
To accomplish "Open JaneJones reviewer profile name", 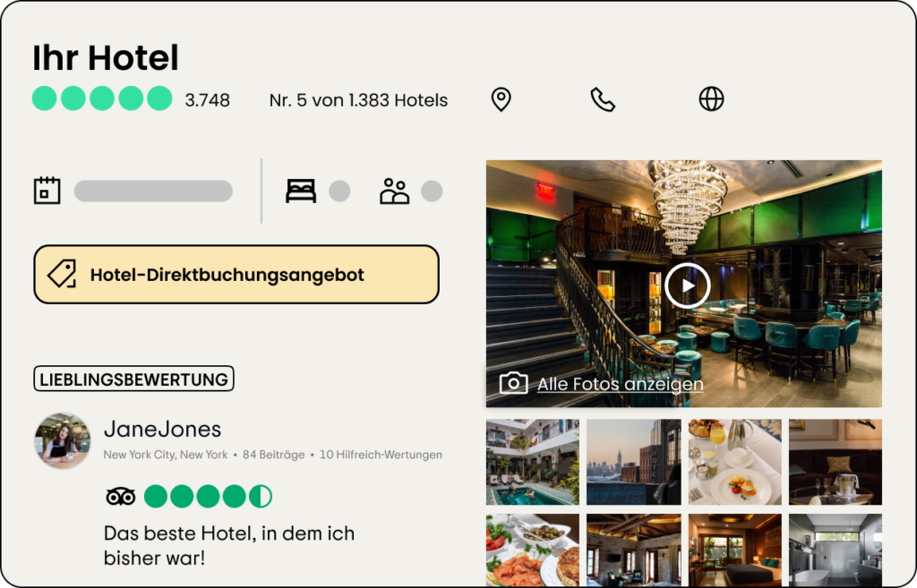I will [x=163, y=429].
